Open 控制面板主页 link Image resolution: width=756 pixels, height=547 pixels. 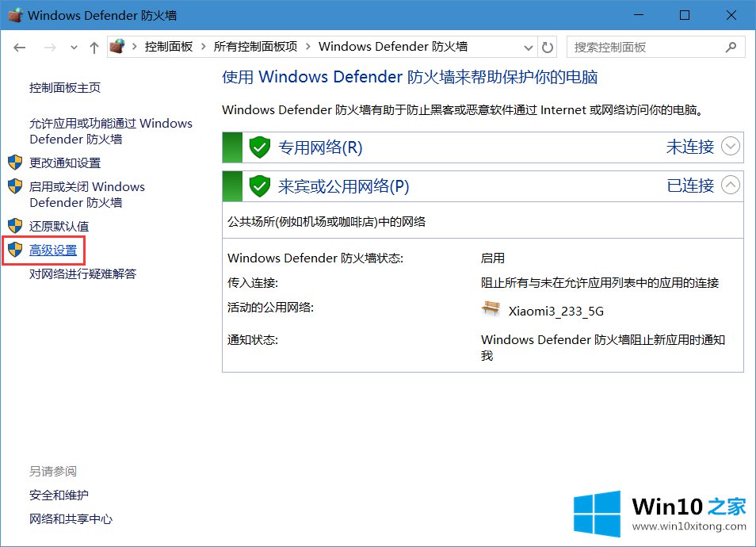[65, 88]
